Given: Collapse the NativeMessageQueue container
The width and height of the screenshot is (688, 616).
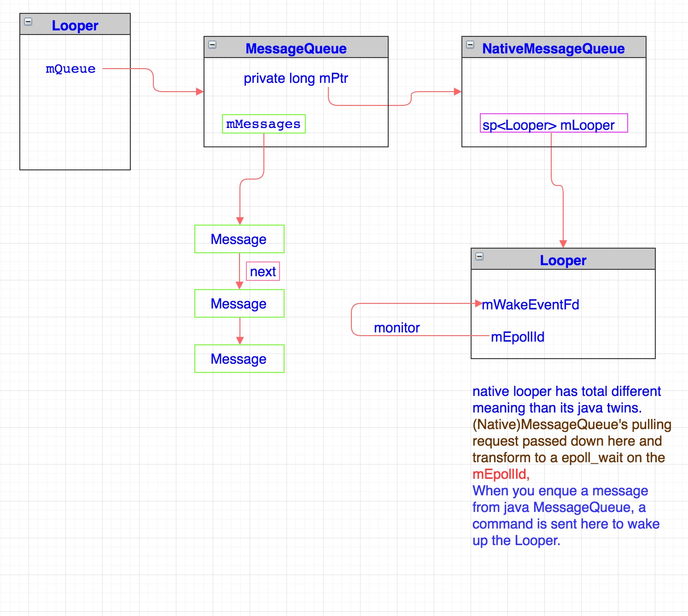Looking at the screenshot, I should coord(470,45).
